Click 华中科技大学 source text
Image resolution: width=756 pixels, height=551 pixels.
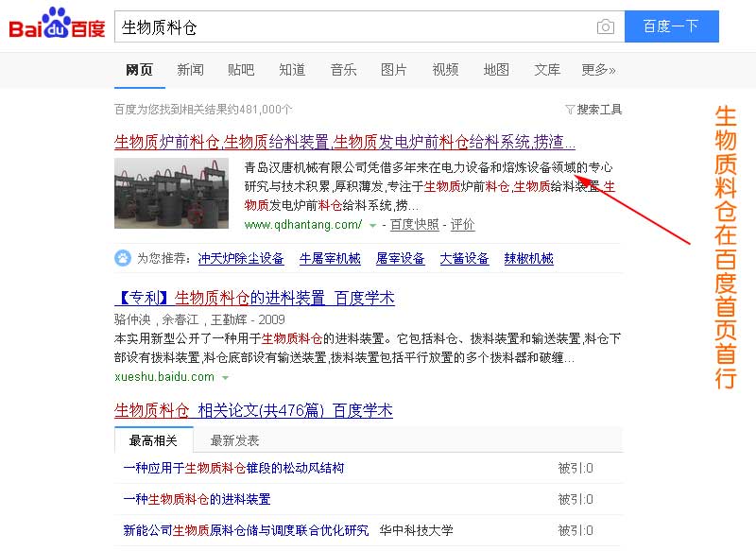coord(416,531)
